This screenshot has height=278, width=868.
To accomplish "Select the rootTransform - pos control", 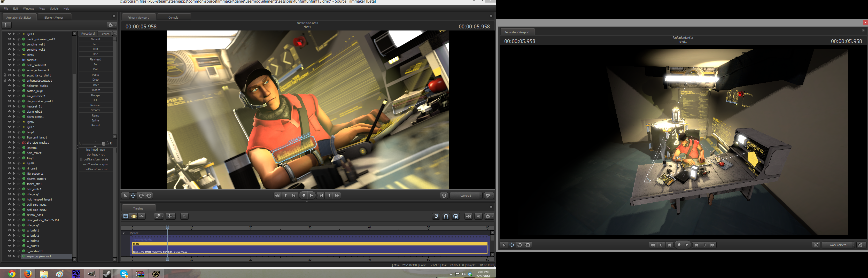I will (96, 164).
